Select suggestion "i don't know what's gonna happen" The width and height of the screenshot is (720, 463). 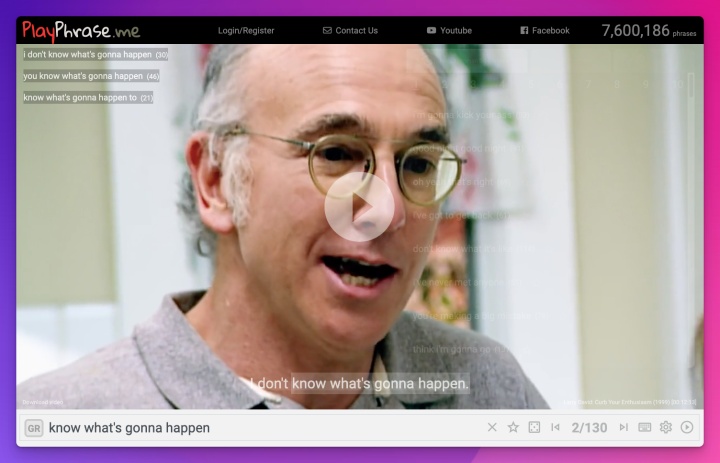96,55
